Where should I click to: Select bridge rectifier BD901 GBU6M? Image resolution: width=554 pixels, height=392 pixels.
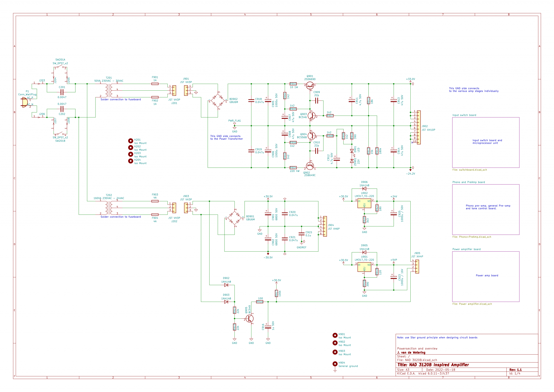point(235,218)
